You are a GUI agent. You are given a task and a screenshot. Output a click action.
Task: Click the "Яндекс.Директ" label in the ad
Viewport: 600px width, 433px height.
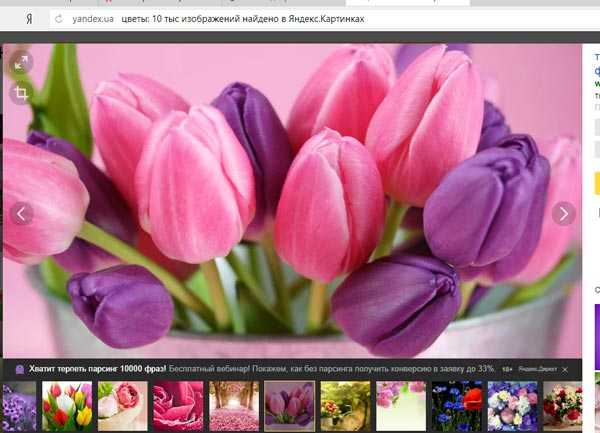[538, 369]
